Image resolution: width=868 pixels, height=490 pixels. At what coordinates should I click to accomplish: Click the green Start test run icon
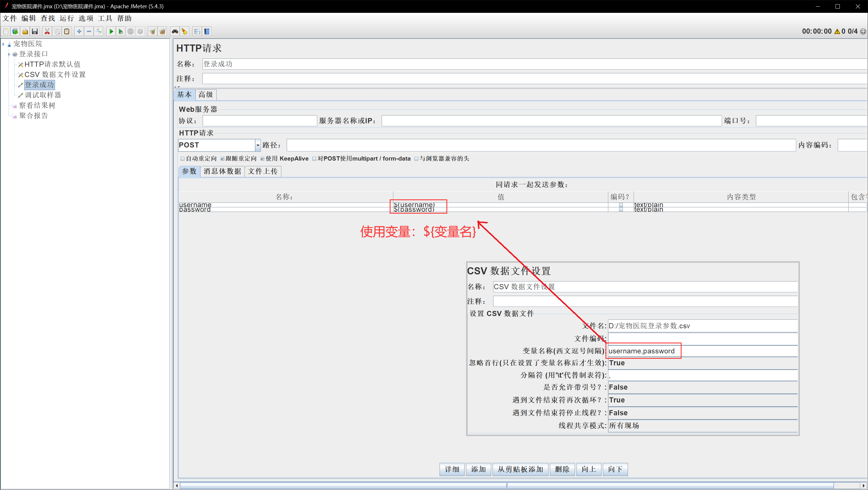pos(111,32)
